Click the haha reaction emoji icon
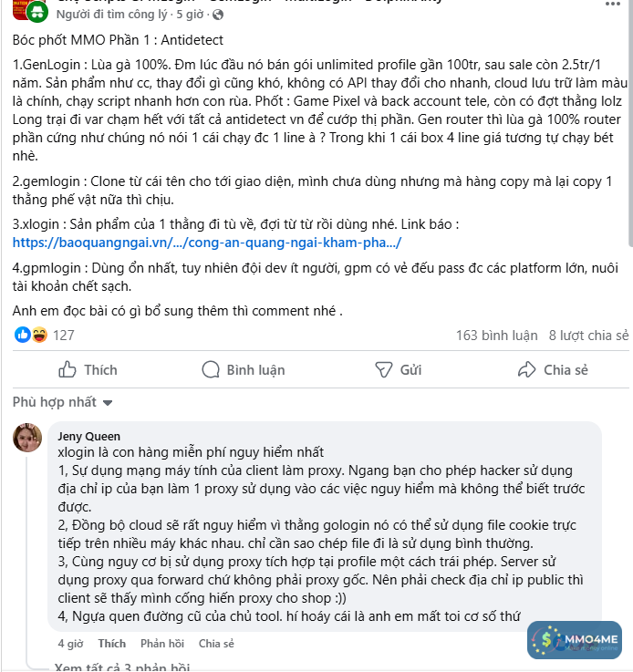633x672 pixels. coord(38,335)
